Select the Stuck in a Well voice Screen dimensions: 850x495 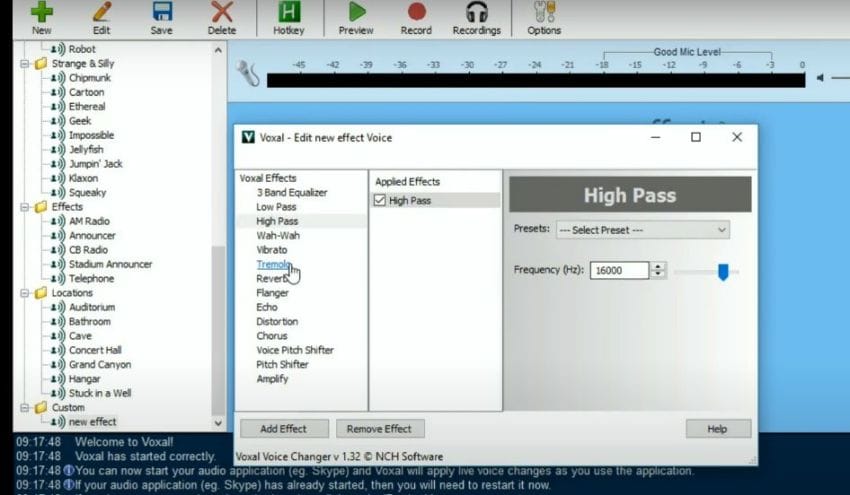point(100,393)
